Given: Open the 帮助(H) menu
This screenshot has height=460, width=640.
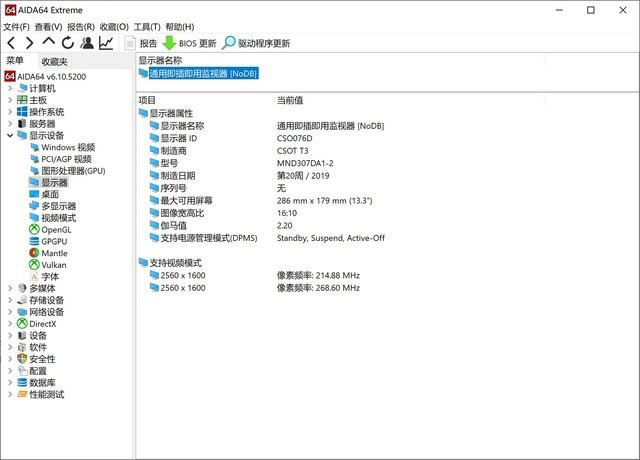Looking at the screenshot, I should click(x=180, y=27).
